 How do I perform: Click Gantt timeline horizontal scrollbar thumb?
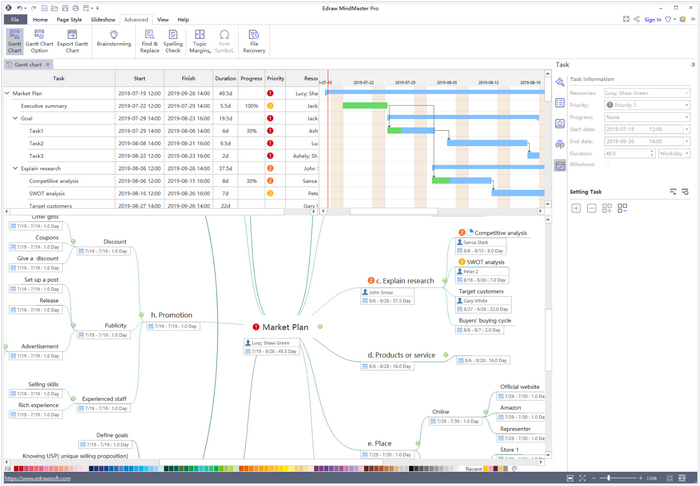[393, 211]
